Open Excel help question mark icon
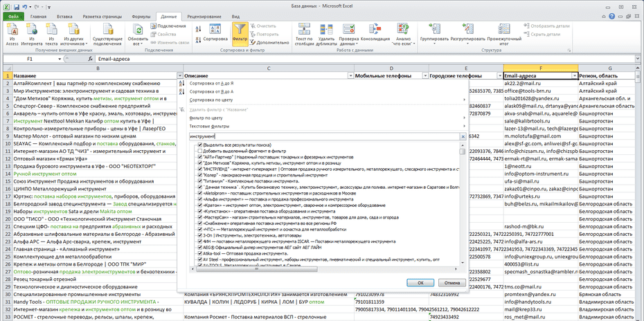Screen dimensions: 644x321 point(612,17)
